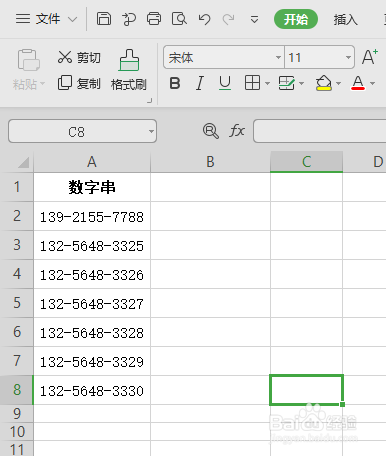
Task: Select the 数字串 header cell
Action: (92, 187)
